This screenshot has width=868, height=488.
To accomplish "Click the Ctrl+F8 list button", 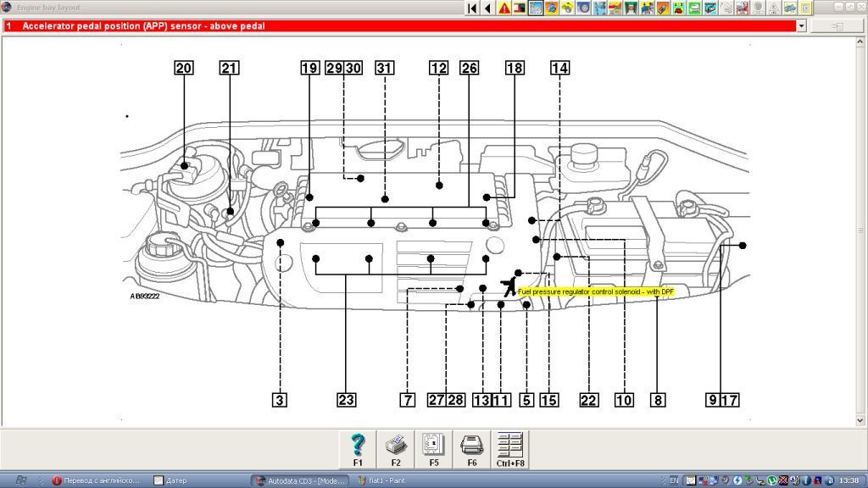I will click(510, 448).
